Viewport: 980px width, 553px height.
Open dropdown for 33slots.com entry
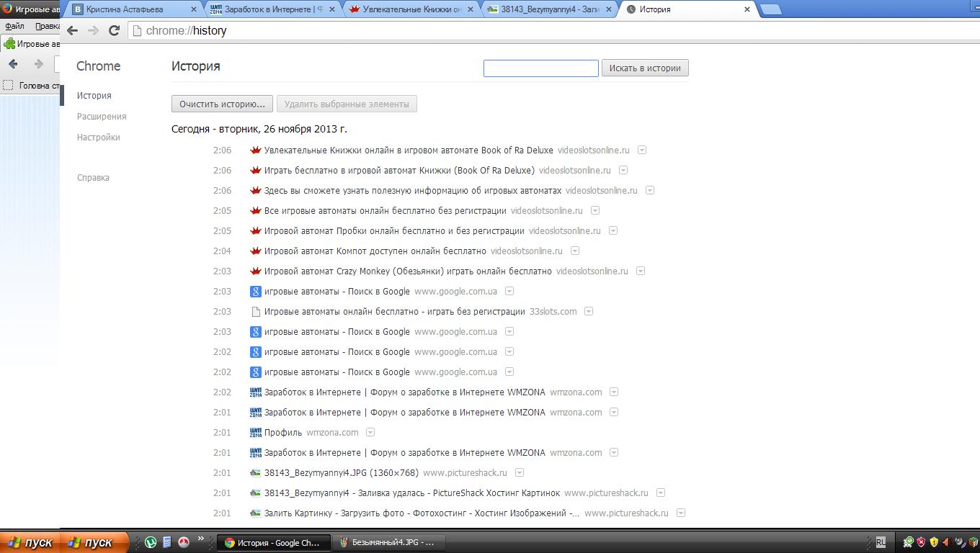(589, 312)
